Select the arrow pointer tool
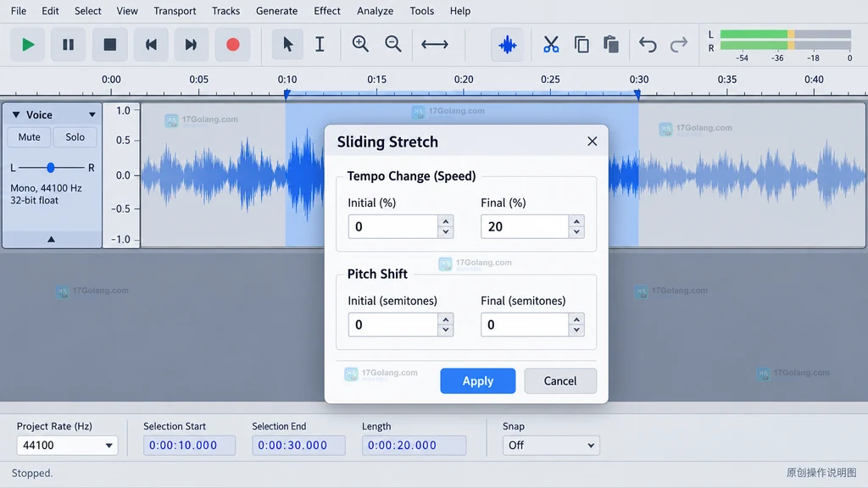The image size is (868, 488). [287, 44]
